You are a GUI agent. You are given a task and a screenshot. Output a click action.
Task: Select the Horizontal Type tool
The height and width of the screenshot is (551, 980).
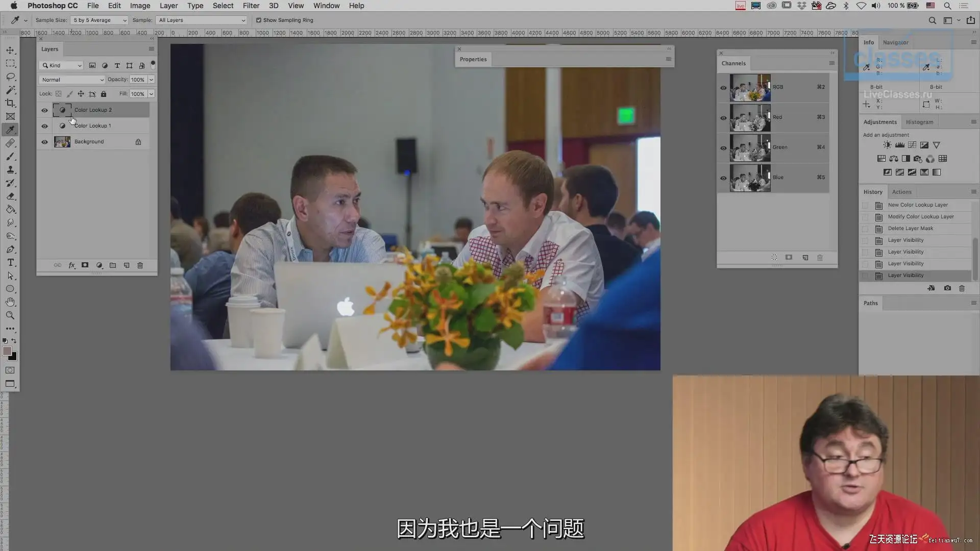coord(10,262)
